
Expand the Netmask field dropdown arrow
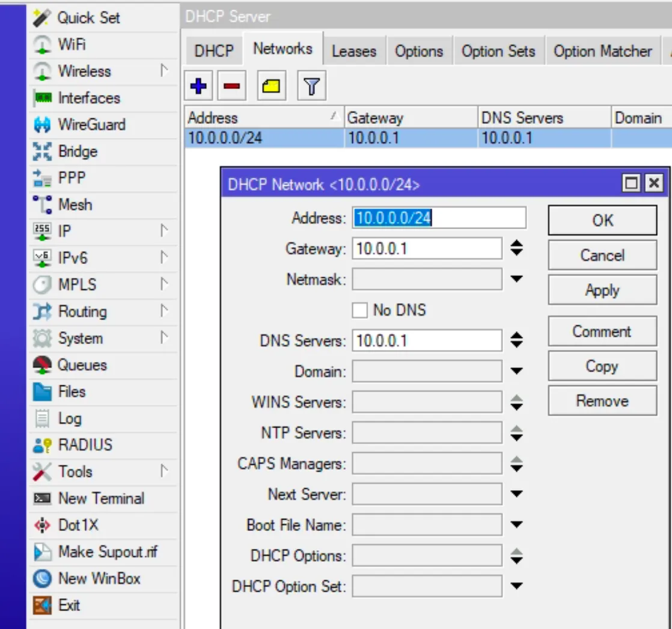pos(517,279)
